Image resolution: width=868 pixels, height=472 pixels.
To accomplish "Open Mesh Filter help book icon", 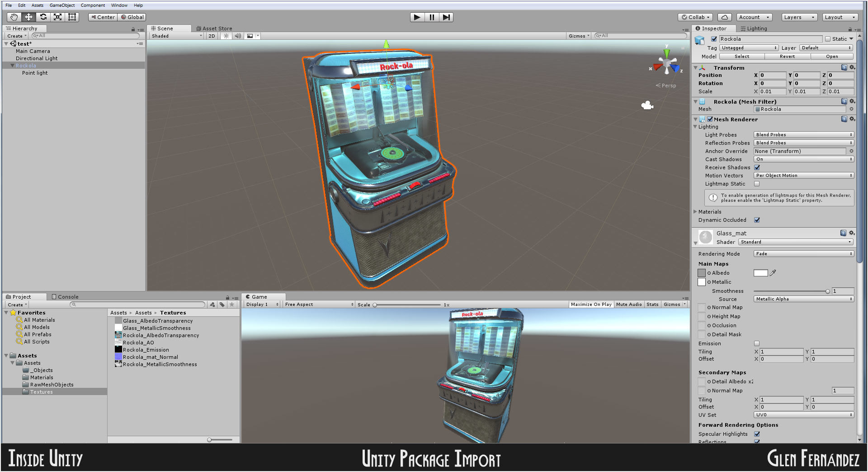I will 844,101.
